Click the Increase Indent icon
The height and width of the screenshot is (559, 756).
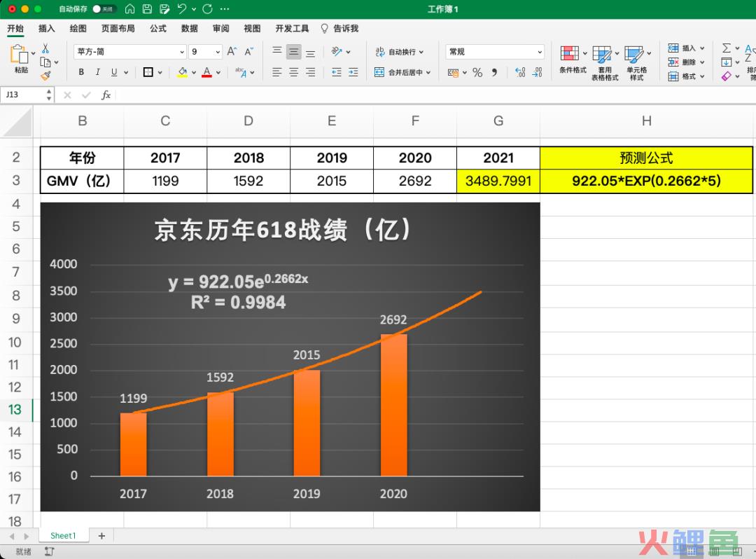pos(353,72)
